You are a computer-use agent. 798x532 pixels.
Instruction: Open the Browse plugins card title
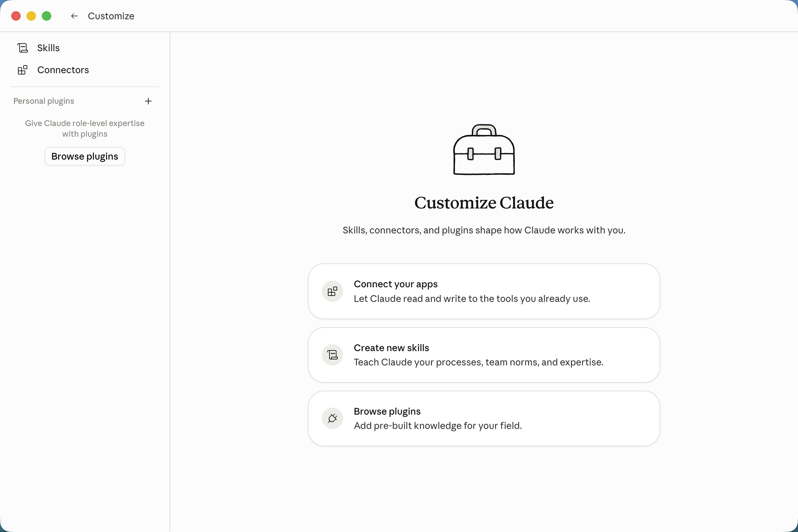387,411
